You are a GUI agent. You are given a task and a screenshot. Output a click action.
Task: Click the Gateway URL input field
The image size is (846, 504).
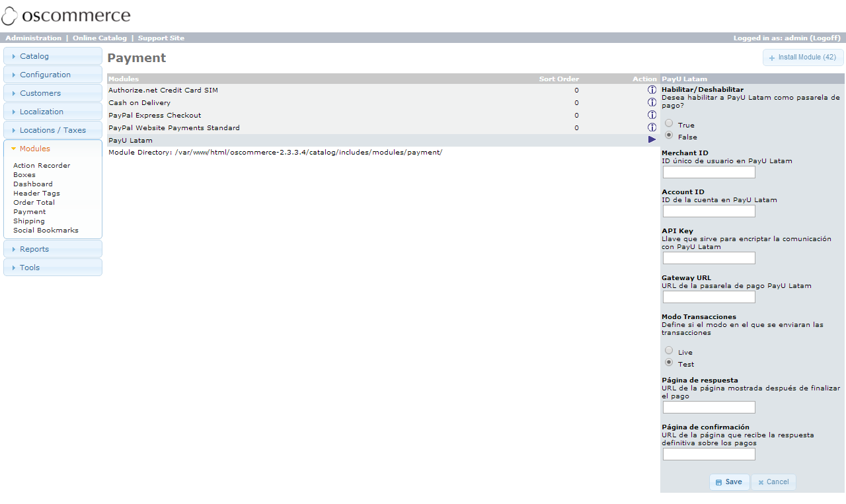[x=709, y=297]
